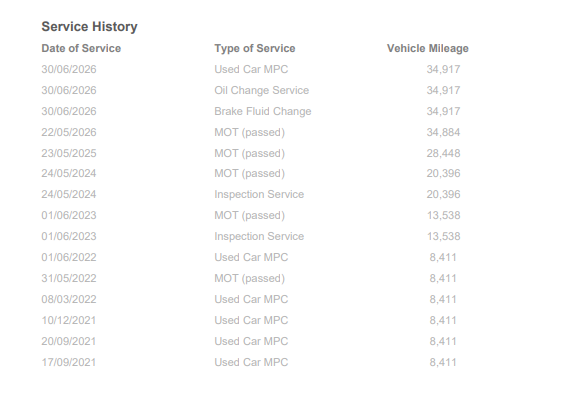Click Used Car MPC entry dated 08/03/2022

pos(251,299)
